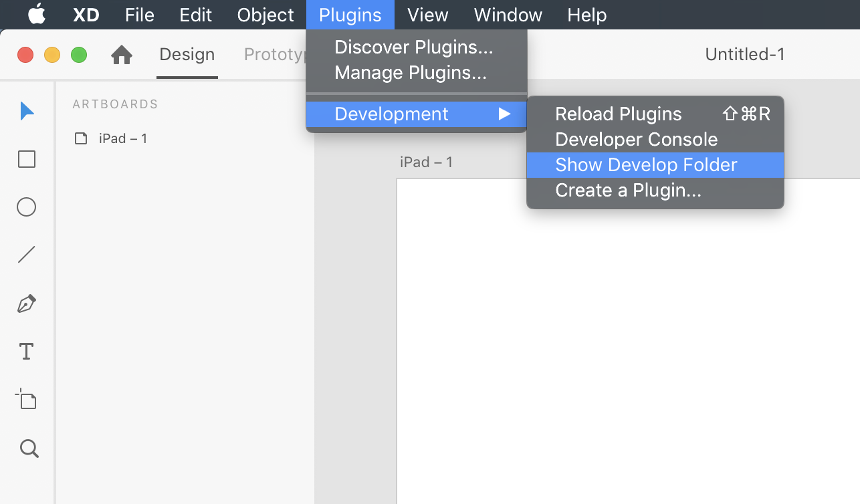Open the Edit menu
The image size is (860, 504).
click(196, 15)
